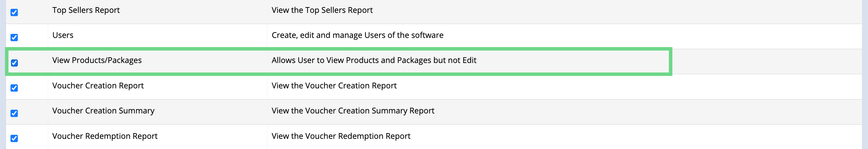Toggle the Voucher Creation Summary checkbox
This screenshot has height=149, width=868.
point(14,113)
